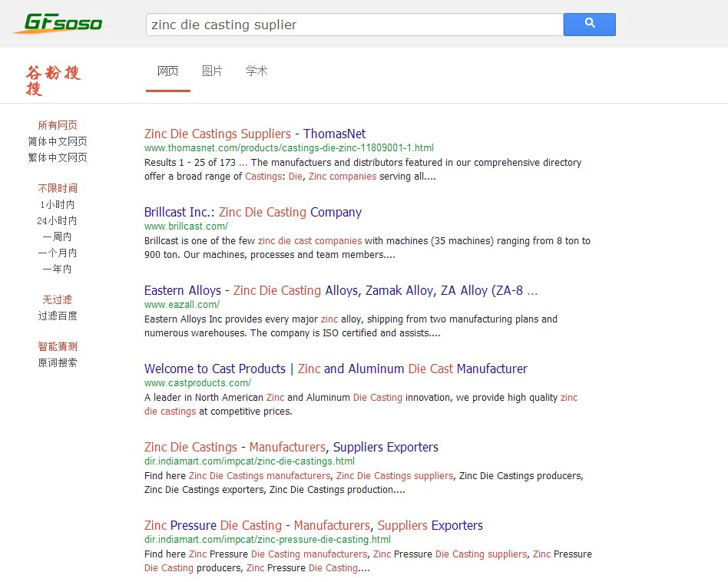Click the www.castproducts.com/ URL
This screenshot has width=728, height=582.
pyautogui.click(x=198, y=383)
